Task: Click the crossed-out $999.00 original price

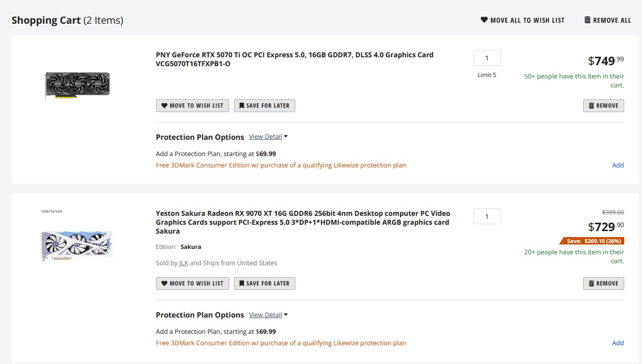Action: [x=613, y=212]
